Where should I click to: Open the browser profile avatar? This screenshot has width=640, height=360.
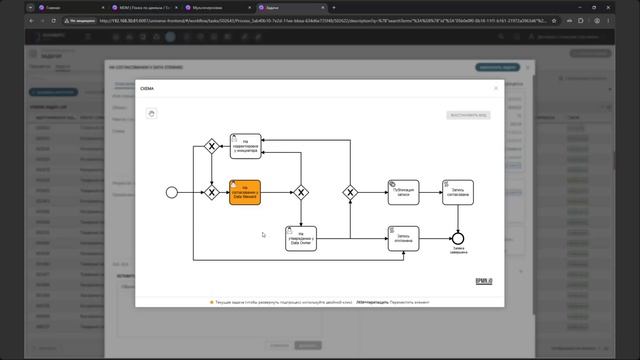597,20
